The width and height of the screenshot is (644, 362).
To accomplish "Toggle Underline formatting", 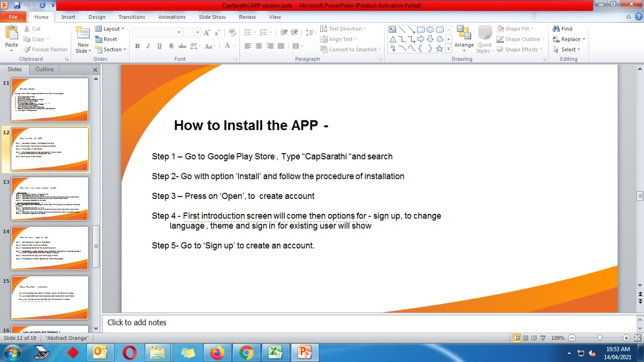I will pos(159,46).
